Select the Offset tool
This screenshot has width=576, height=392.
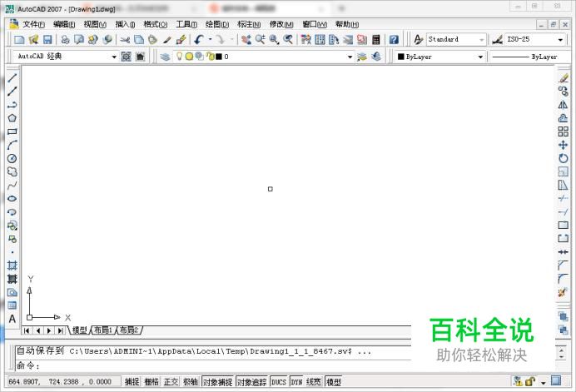[564, 118]
